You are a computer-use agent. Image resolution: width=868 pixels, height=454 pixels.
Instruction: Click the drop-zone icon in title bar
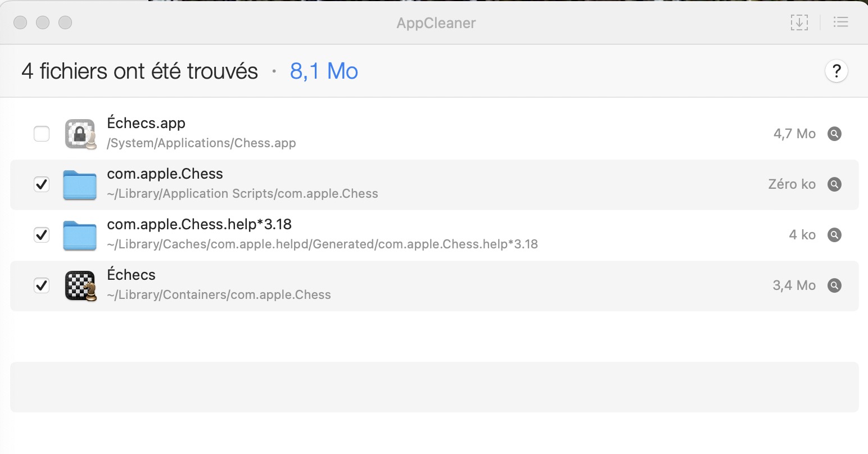point(799,22)
